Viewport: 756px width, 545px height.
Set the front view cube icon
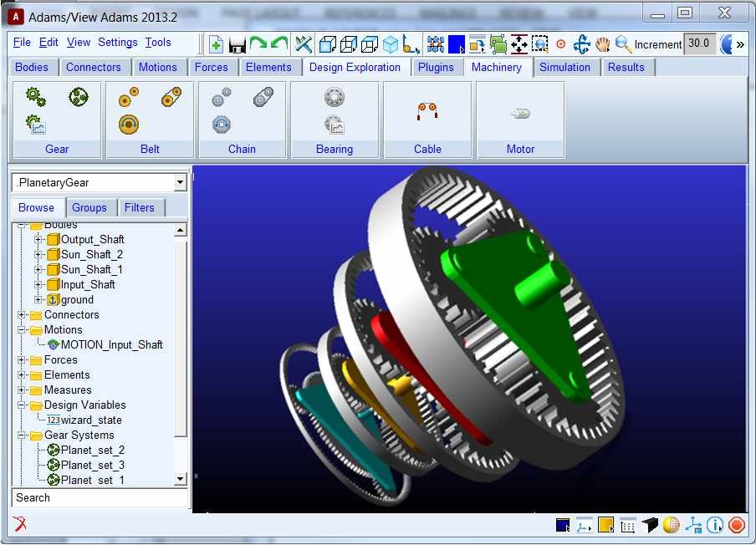point(328,44)
